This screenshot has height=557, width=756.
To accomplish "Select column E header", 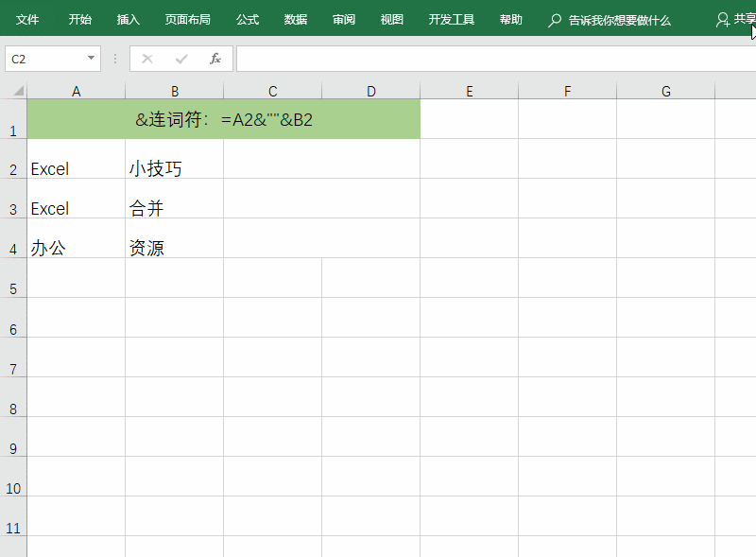I will click(470, 91).
